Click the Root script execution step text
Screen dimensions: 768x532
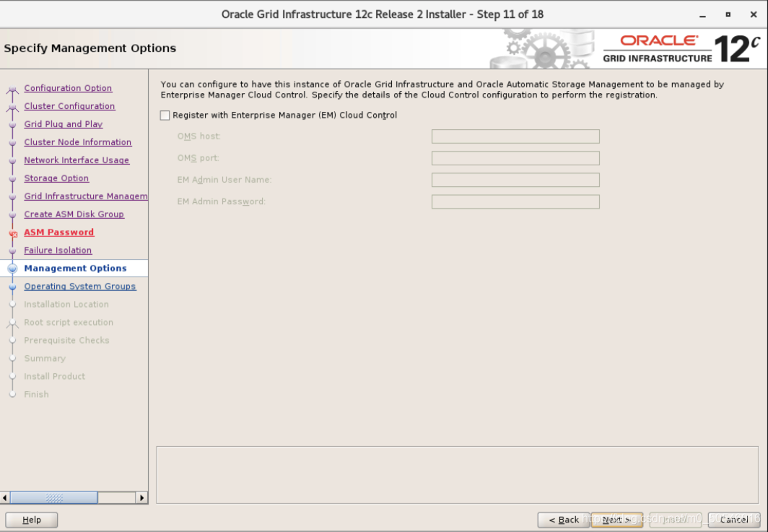[69, 323]
